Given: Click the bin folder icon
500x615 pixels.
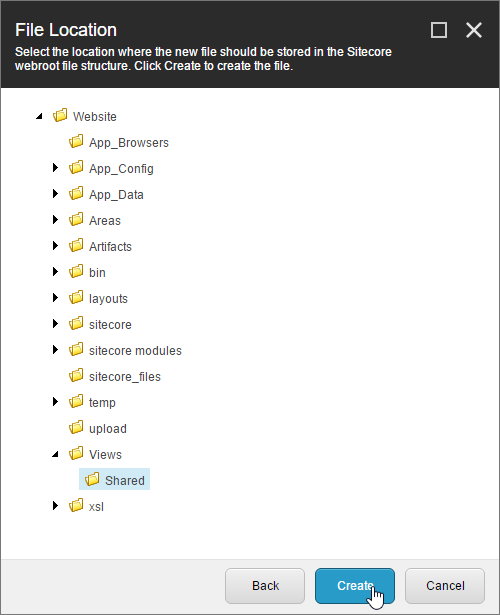Looking at the screenshot, I should tap(76, 271).
